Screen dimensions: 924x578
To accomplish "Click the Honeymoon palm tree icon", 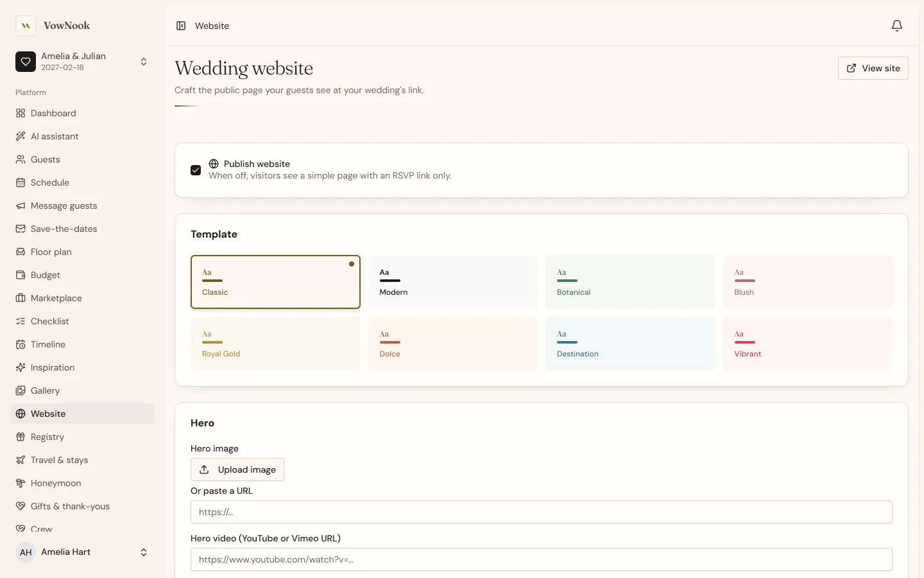I will (21, 483).
